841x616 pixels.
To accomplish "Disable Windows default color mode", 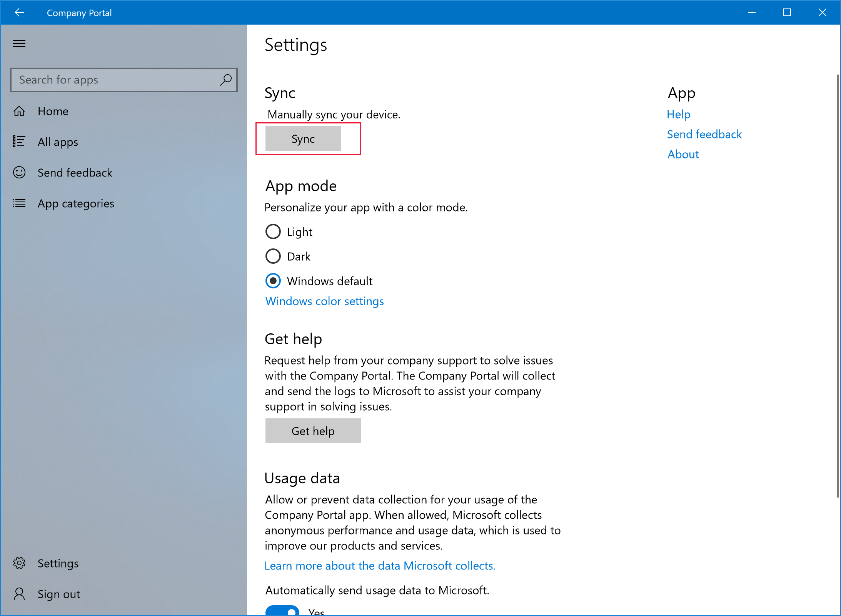I will 272,281.
